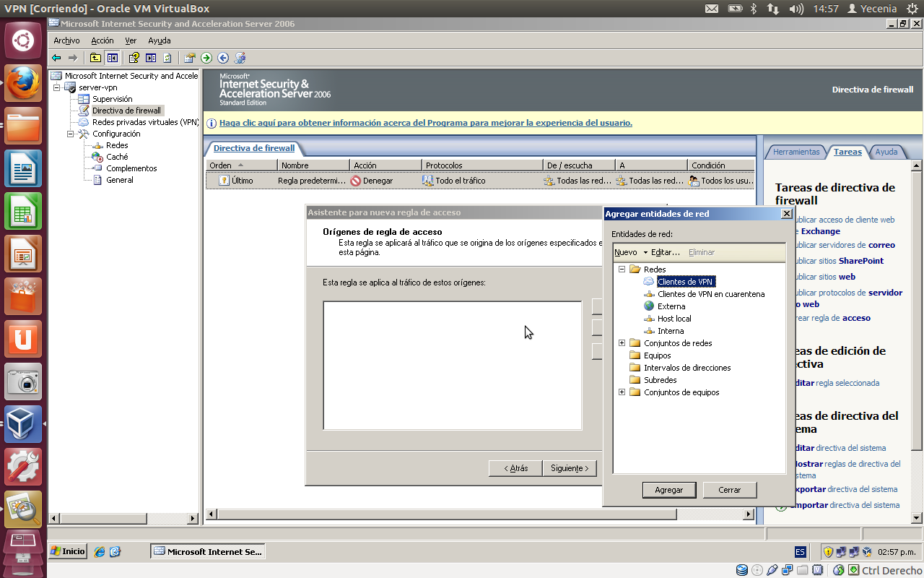Click the Up one level folder toolbar icon
Viewport: 924px width, 578px height.
pos(96,58)
